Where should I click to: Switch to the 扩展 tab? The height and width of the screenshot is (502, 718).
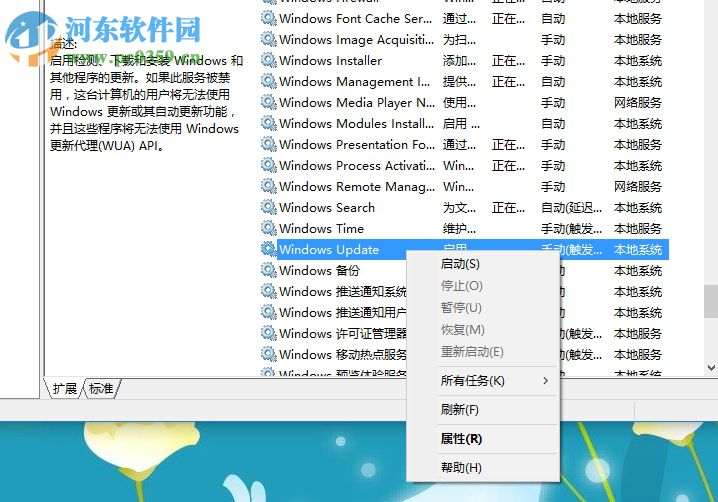click(x=65, y=388)
